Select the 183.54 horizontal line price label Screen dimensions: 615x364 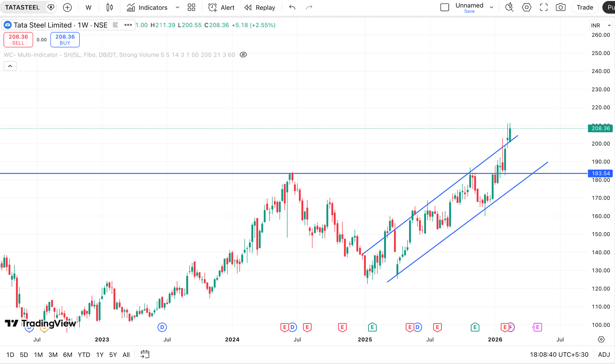[601, 174]
